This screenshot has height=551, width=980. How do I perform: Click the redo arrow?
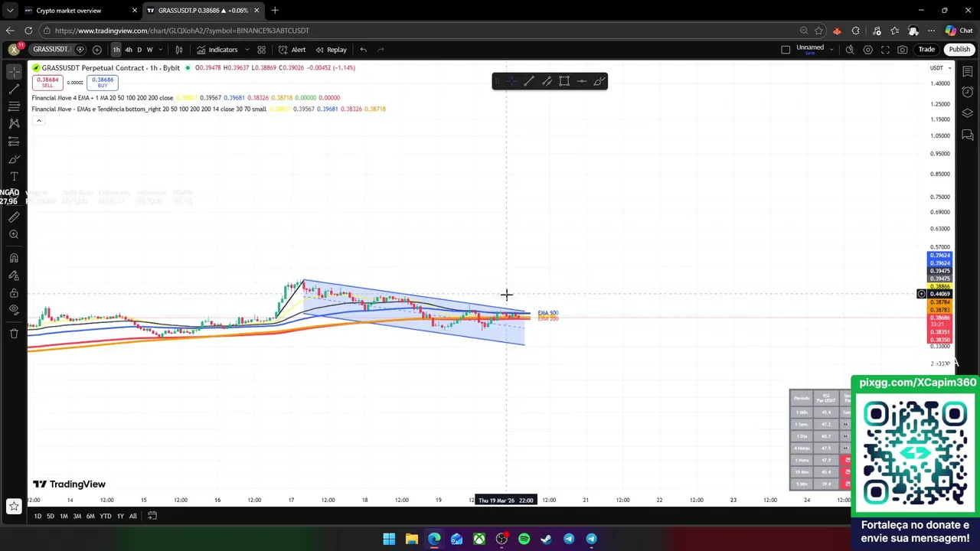(x=381, y=50)
